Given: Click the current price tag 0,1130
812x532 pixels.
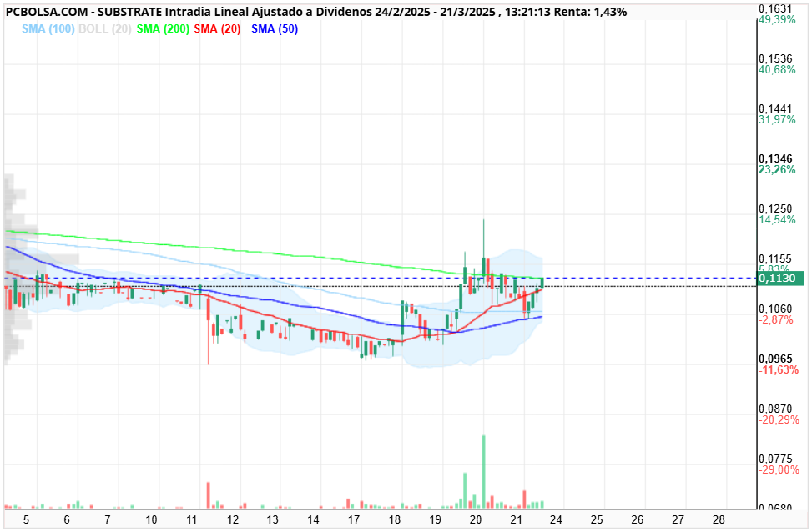Looking at the screenshot, I should tap(780, 279).
